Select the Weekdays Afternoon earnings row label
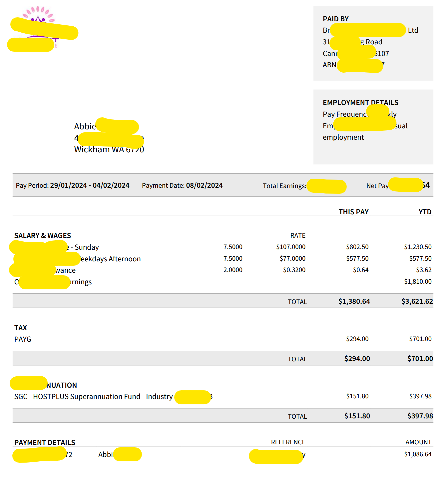Screen dimensions: 443x504 pyautogui.click(x=111, y=259)
